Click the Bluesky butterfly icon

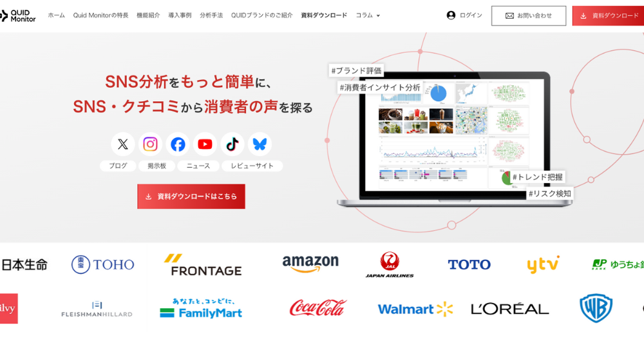click(x=260, y=144)
